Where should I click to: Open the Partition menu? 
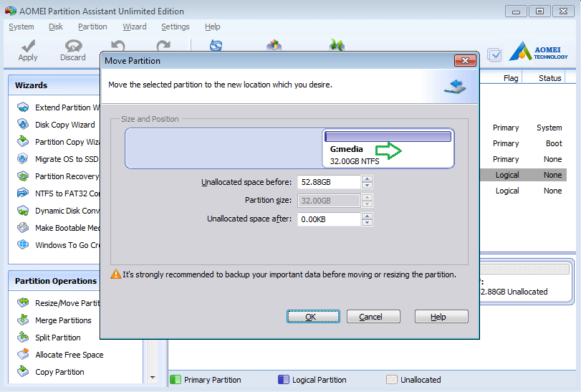click(x=92, y=27)
